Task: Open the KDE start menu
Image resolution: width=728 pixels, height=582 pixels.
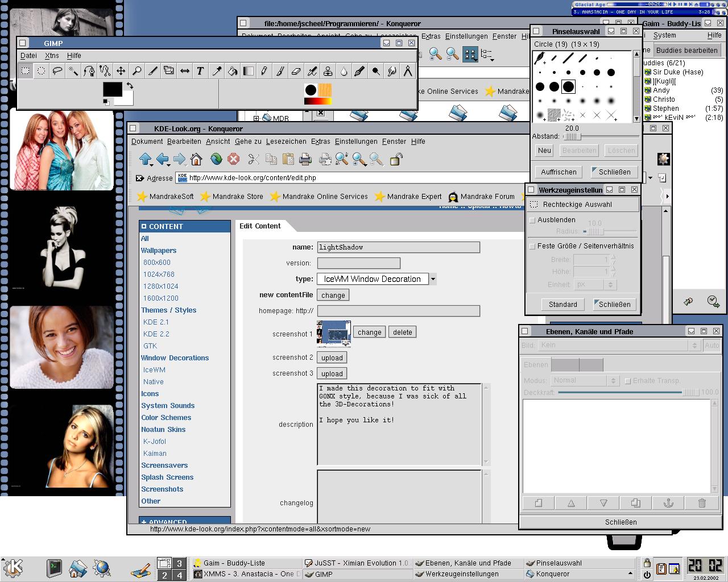Action: point(14,567)
